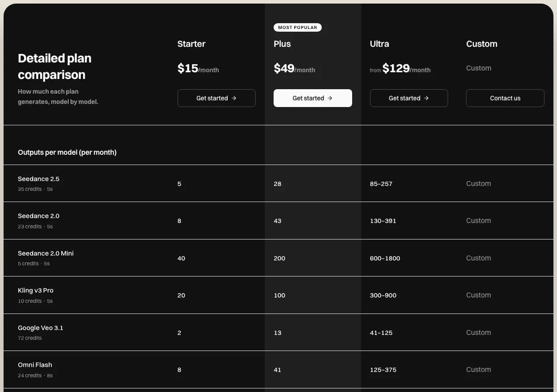
Task: Click Google Veo 3.1 Starter value 2
Action: (179, 333)
